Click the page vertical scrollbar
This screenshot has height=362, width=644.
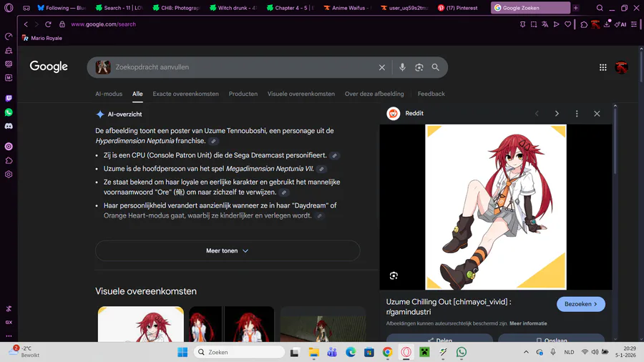641,66
